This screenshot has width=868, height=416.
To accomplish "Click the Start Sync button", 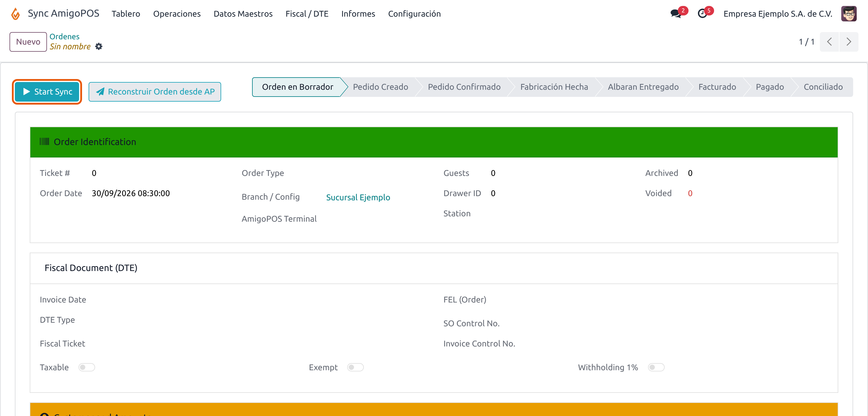I will click(47, 92).
